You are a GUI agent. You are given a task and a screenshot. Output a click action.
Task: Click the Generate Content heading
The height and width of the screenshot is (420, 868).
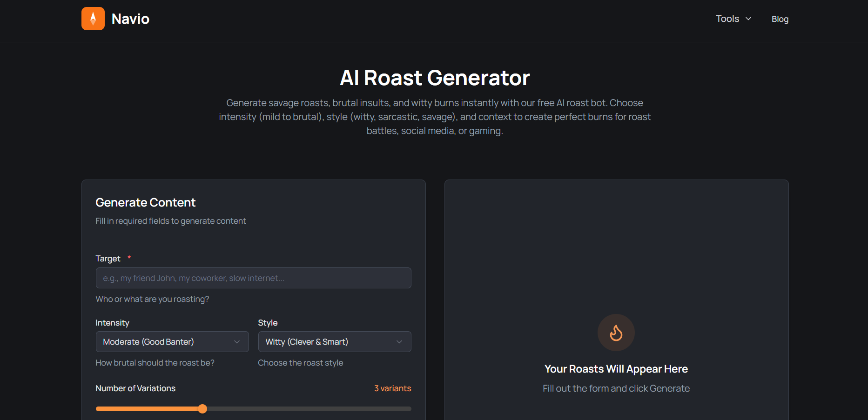145,202
